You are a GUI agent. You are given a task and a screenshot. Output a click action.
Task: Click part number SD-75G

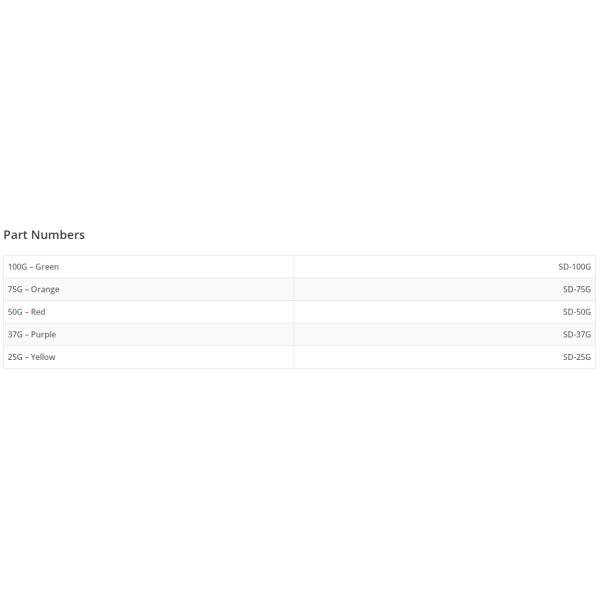click(576, 290)
